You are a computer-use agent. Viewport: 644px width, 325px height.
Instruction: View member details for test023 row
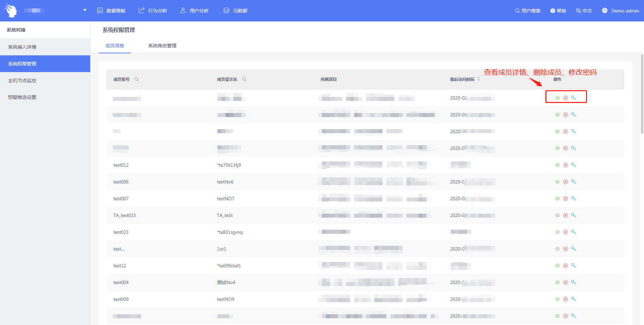[557, 232]
